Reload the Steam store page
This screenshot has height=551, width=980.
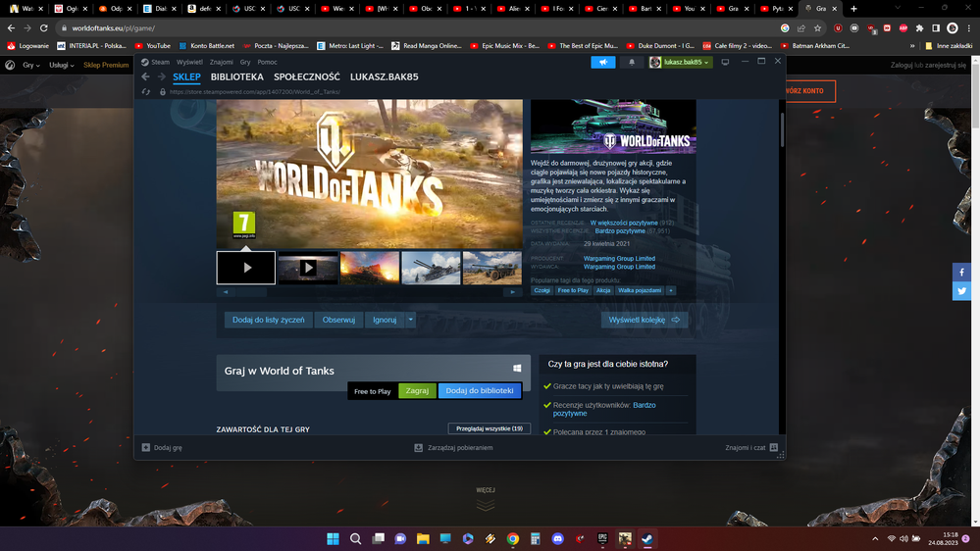145,92
